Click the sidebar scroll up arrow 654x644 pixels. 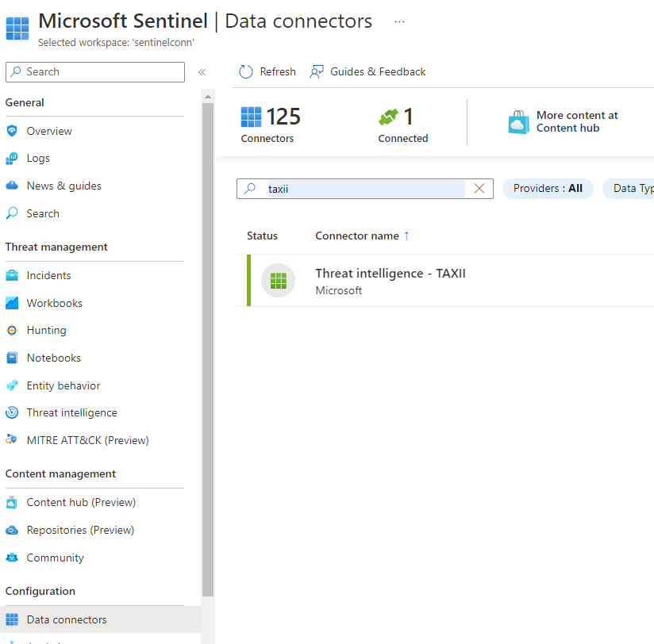point(208,97)
